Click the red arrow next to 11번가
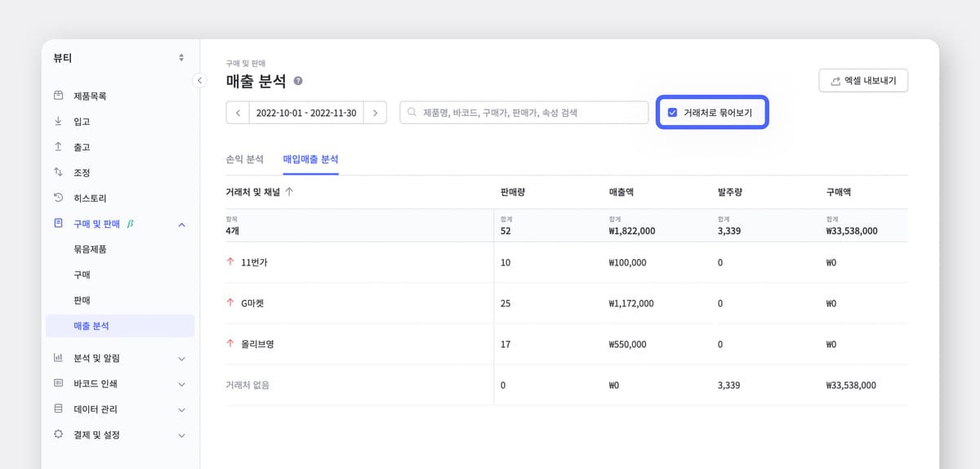This screenshot has width=980, height=469. [x=229, y=262]
